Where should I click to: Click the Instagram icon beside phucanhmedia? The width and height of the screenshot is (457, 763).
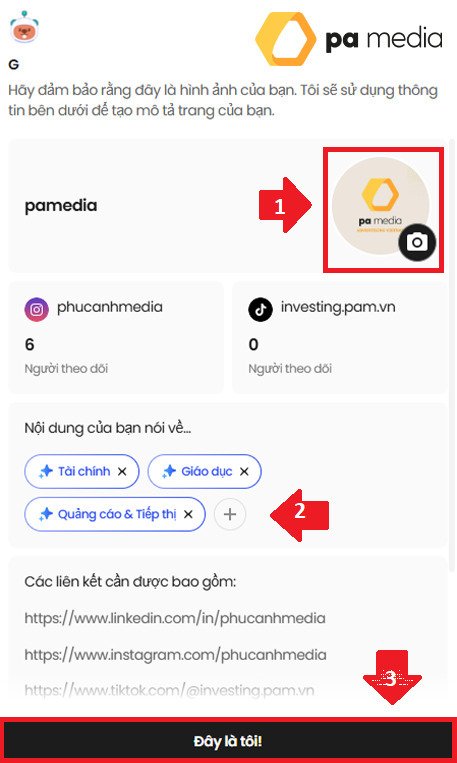pos(37,309)
